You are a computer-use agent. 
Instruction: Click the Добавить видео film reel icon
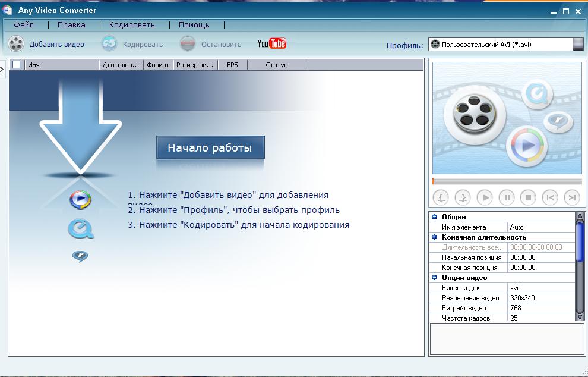(x=16, y=44)
